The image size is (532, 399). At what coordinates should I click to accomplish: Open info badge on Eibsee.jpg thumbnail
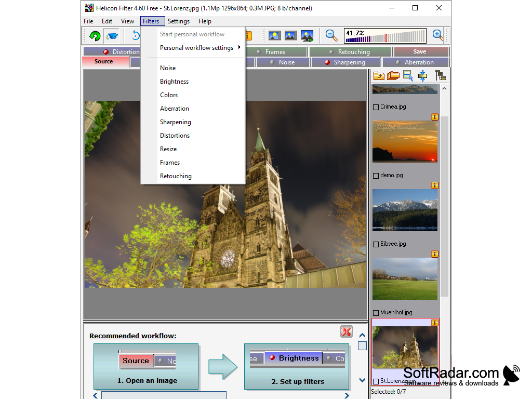(x=435, y=185)
